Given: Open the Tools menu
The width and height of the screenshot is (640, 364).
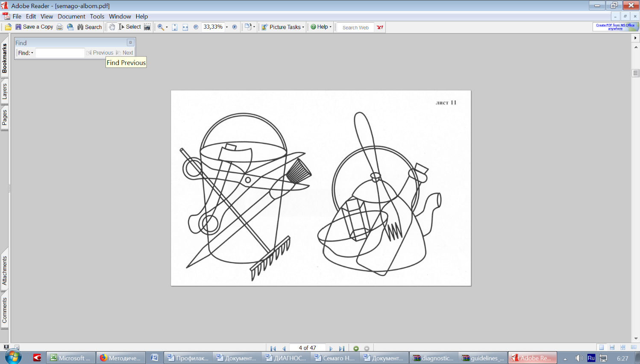Looking at the screenshot, I should point(97,16).
